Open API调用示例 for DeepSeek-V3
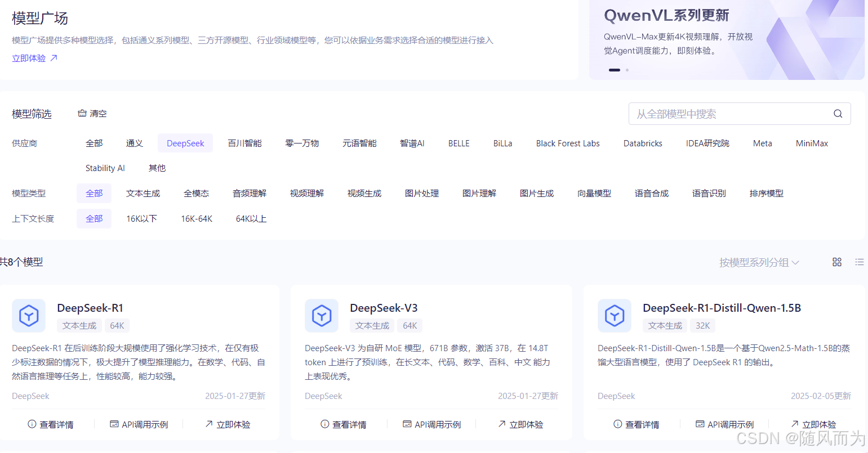The width and height of the screenshot is (868, 453). pyautogui.click(x=432, y=424)
